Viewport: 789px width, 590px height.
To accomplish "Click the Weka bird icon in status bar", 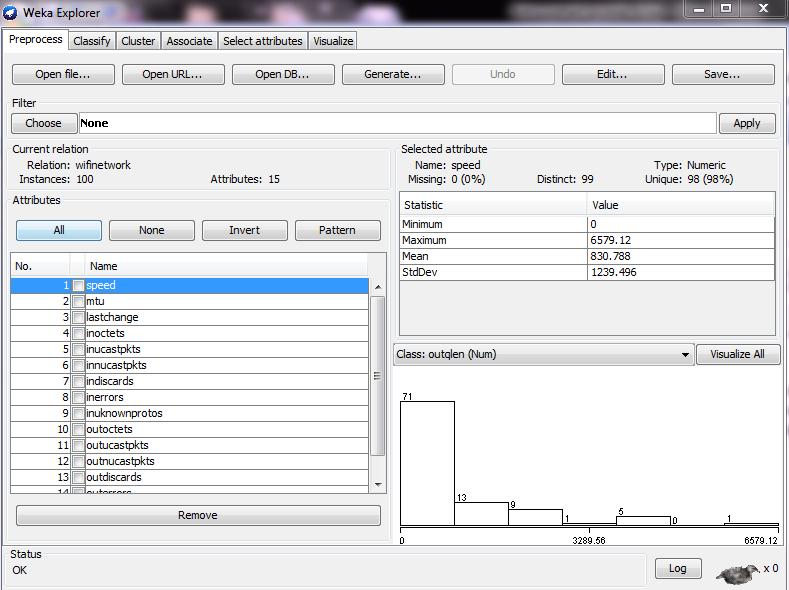I will coord(738,573).
